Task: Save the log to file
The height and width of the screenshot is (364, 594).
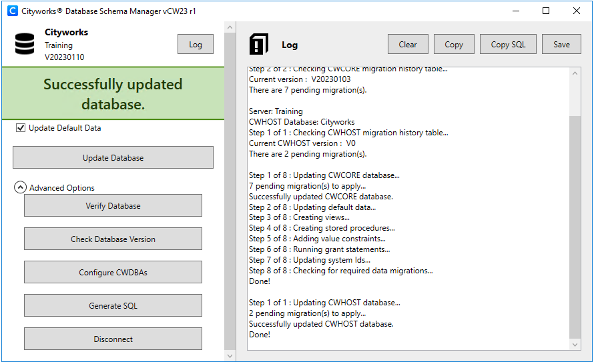Action: click(x=561, y=45)
